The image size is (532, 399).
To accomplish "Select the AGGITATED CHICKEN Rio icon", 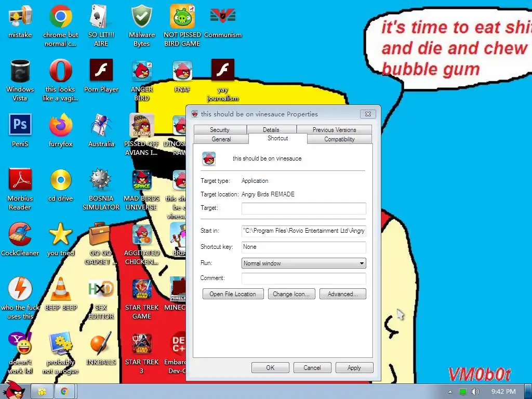I will click(x=141, y=244).
